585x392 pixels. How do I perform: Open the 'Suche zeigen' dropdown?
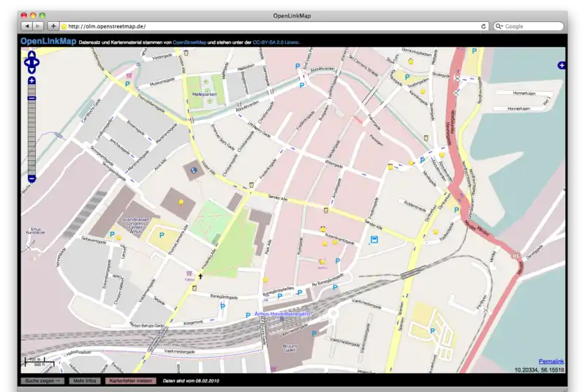[x=43, y=381]
